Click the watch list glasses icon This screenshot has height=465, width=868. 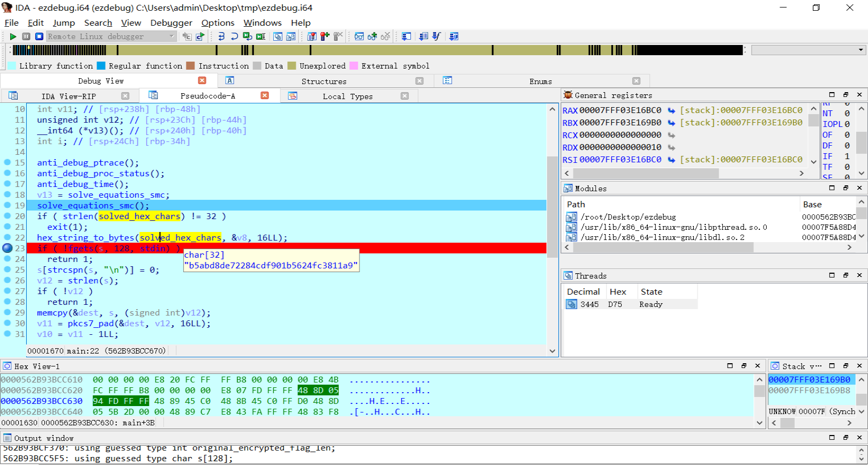pyautogui.click(x=359, y=36)
